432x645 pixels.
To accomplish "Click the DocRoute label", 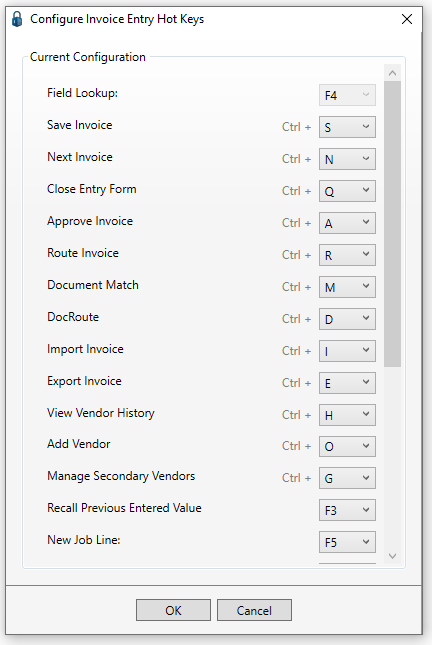I will [x=73, y=317].
